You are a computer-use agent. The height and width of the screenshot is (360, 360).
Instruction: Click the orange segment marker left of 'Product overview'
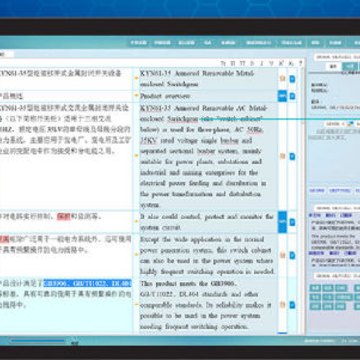click(136, 96)
